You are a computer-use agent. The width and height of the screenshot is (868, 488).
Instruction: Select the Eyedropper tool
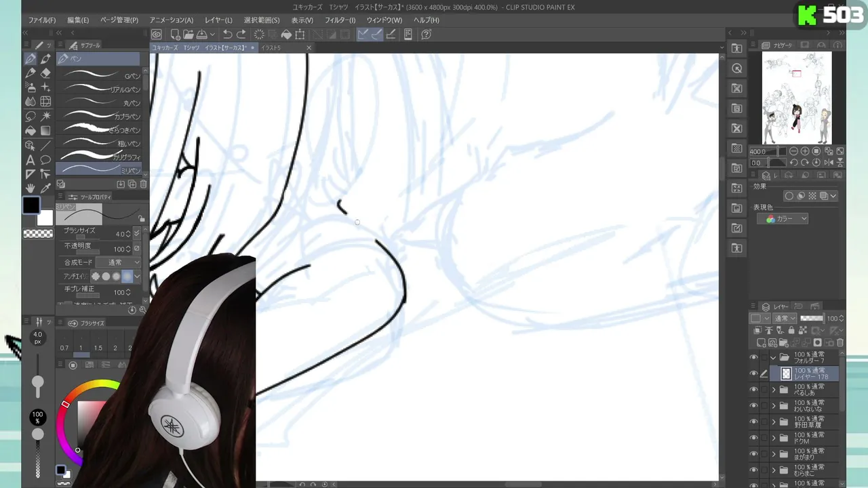pos(45,188)
